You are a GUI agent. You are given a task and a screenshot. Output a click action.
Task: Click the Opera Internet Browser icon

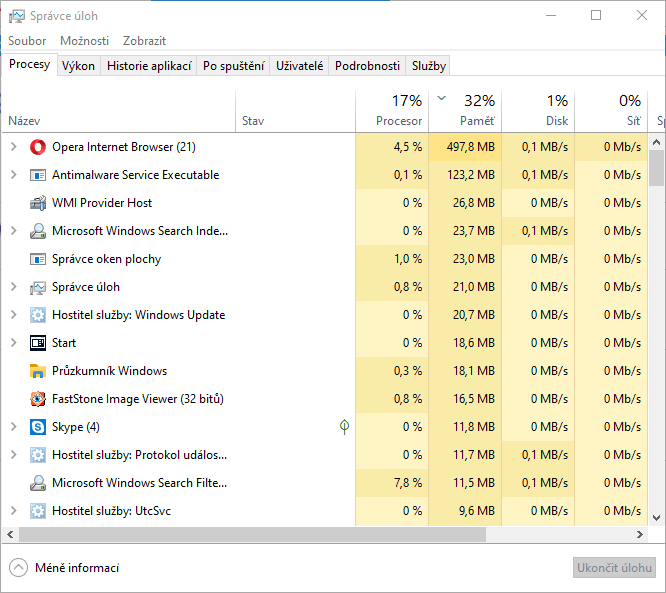coord(38,147)
